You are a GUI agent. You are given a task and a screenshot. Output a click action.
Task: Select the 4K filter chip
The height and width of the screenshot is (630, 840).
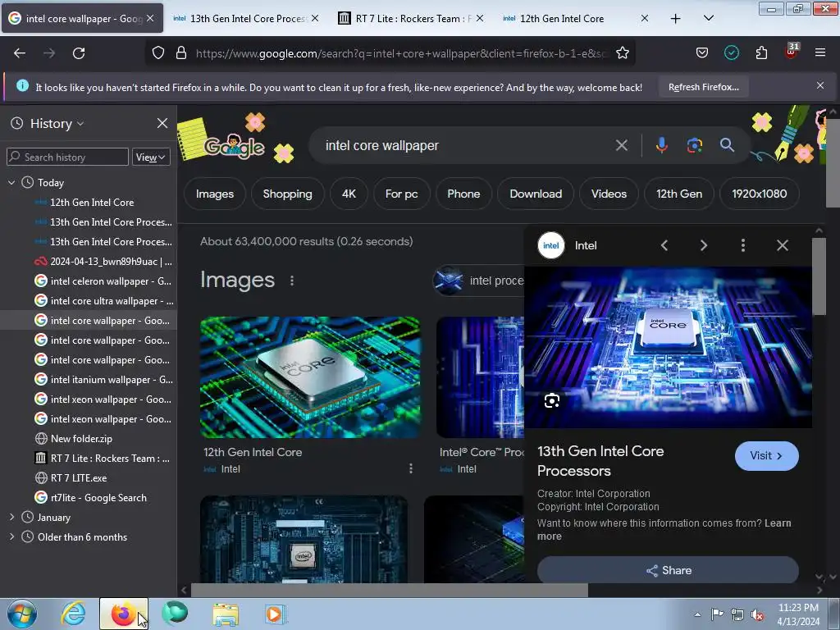point(349,194)
